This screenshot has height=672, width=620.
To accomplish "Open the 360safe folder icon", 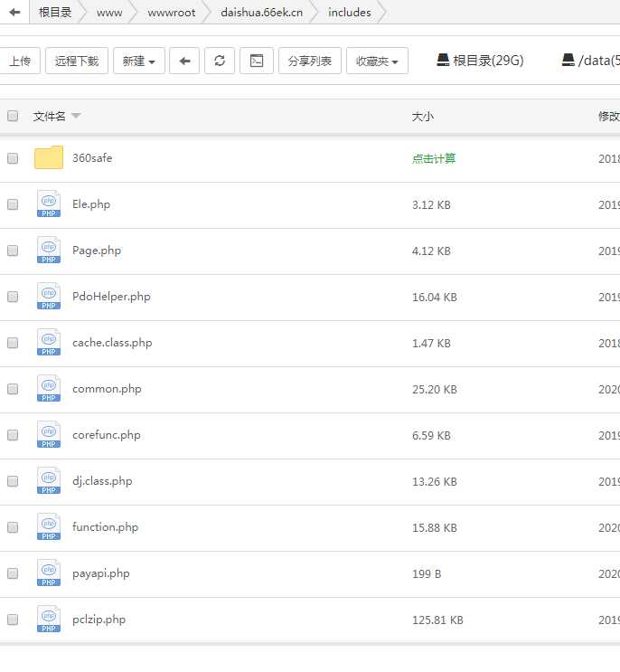I will [49, 158].
